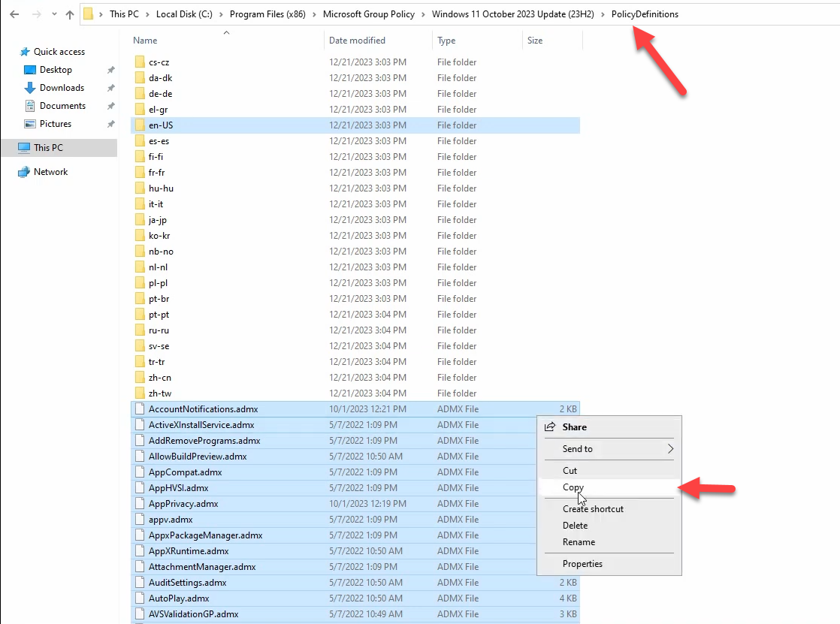This screenshot has height=624, width=840.
Task: Open Properties from the context menu
Action: click(x=609, y=564)
